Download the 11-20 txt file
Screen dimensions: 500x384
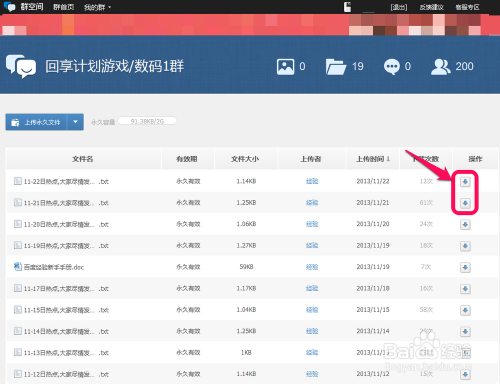pos(465,224)
